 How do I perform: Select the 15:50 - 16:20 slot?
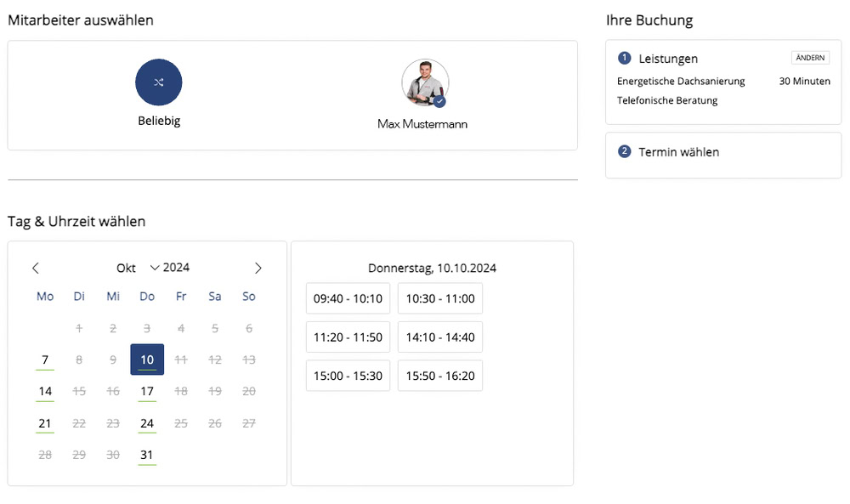coord(440,375)
